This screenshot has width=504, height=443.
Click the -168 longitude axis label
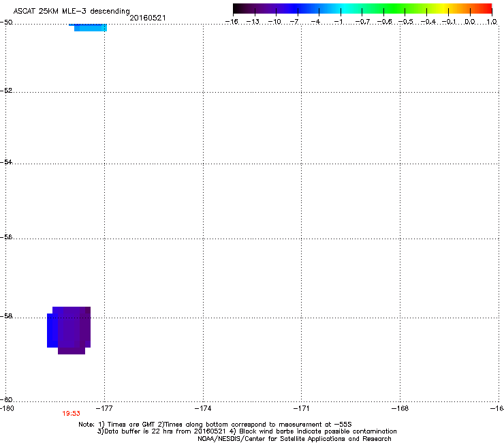point(400,408)
